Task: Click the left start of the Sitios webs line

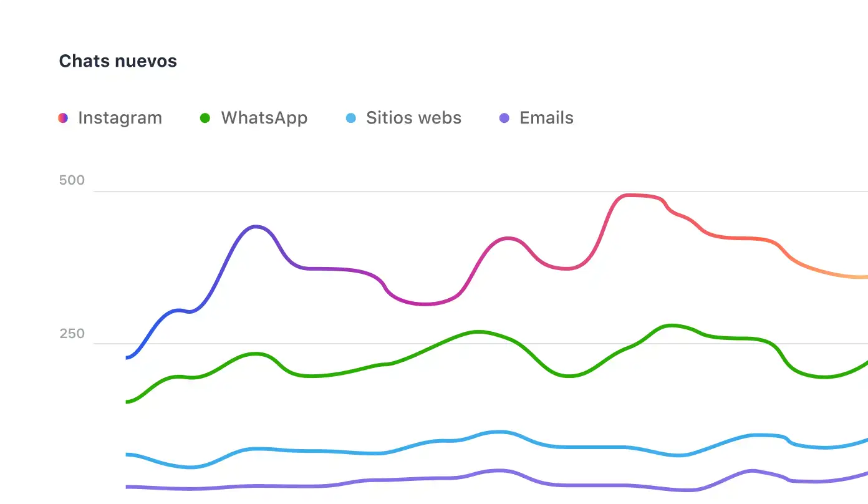Action: point(128,454)
